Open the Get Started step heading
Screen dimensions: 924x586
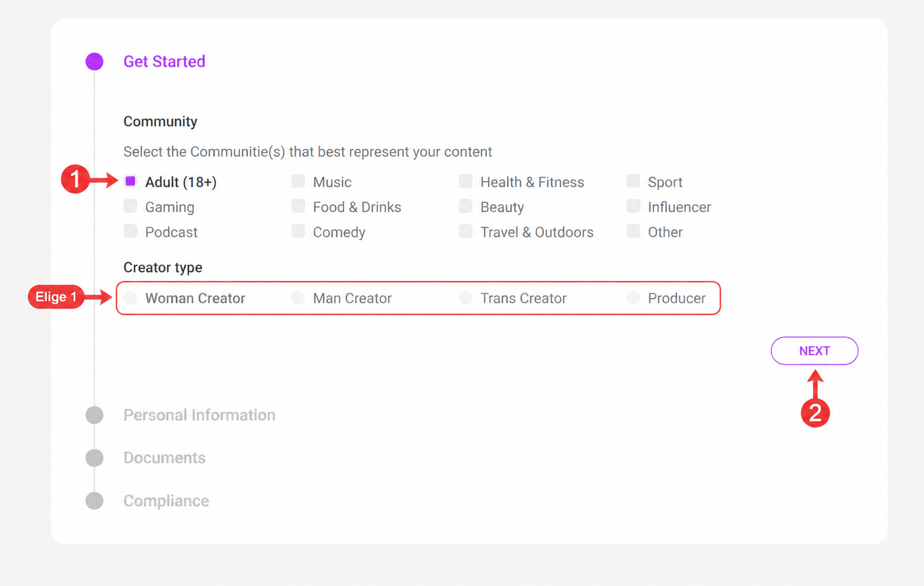point(164,62)
